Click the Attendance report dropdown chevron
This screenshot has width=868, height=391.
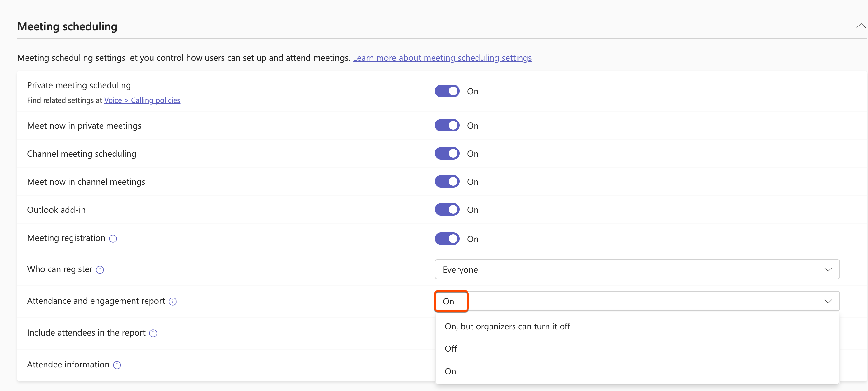click(828, 301)
